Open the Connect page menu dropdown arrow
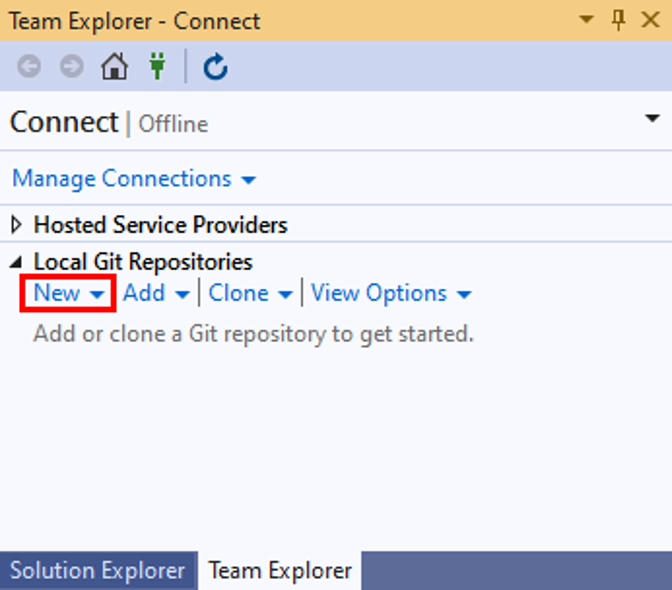This screenshot has width=672, height=590. point(652,119)
